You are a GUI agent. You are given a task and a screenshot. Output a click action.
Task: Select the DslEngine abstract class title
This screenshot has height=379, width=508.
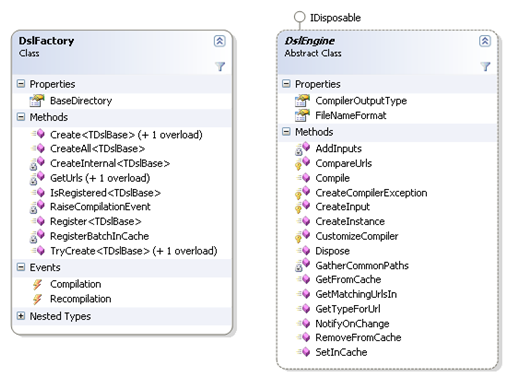[x=309, y=41]
